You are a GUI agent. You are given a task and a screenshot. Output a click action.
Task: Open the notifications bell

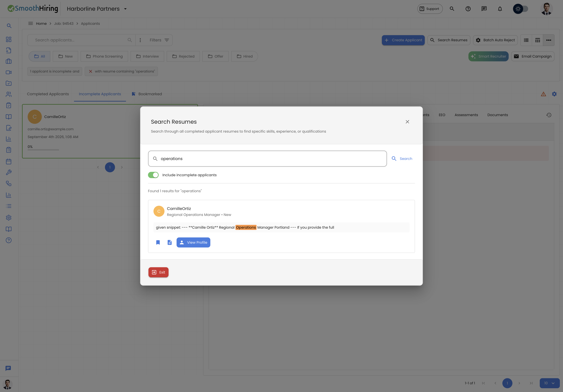500,9
